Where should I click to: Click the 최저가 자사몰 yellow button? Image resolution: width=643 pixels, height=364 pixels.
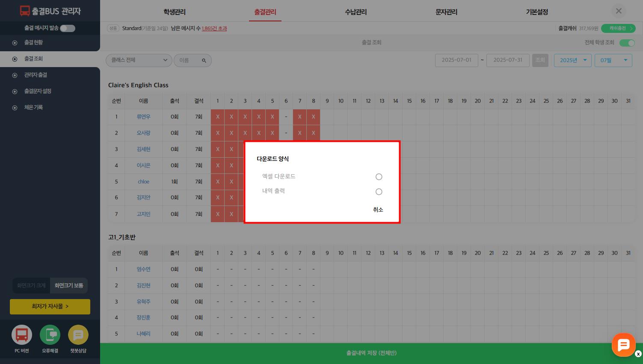(x=50, y=306)
